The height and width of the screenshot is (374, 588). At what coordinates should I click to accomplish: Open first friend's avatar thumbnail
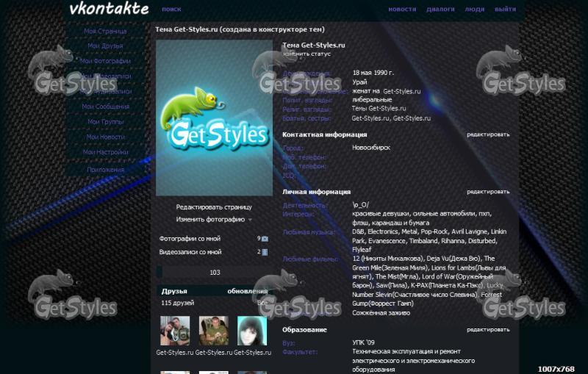pos(175,331)
